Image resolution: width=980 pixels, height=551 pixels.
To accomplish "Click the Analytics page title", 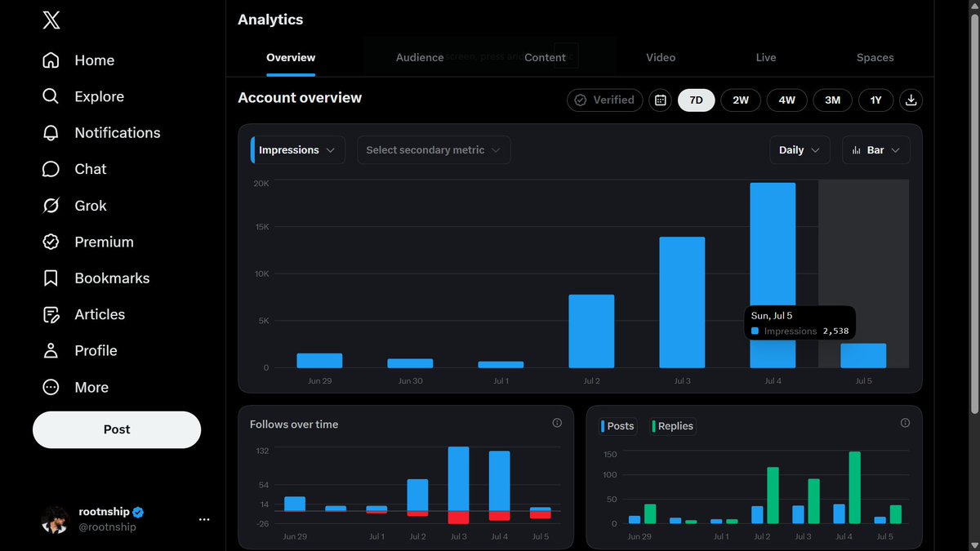I will coord(270,20).
